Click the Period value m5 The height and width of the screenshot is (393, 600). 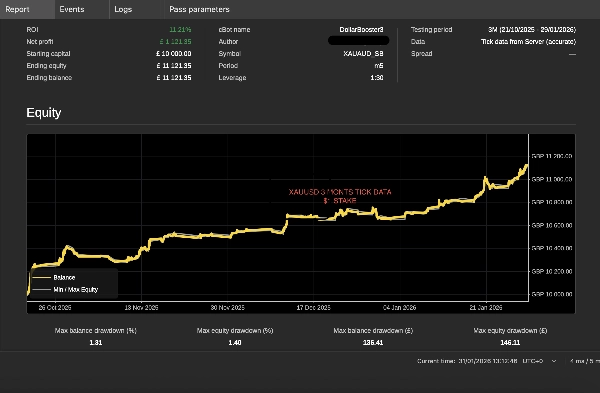pos(379,65)
